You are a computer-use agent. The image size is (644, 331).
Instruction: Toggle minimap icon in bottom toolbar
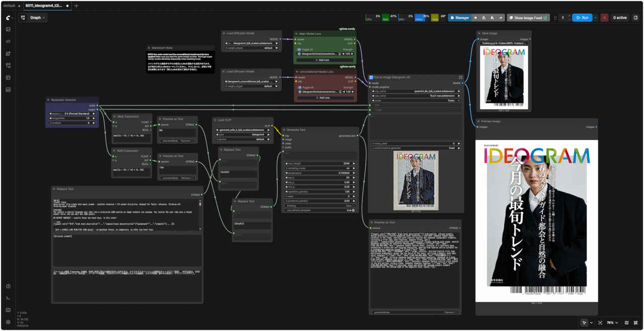pyautogui.click(x=626, y=322)
